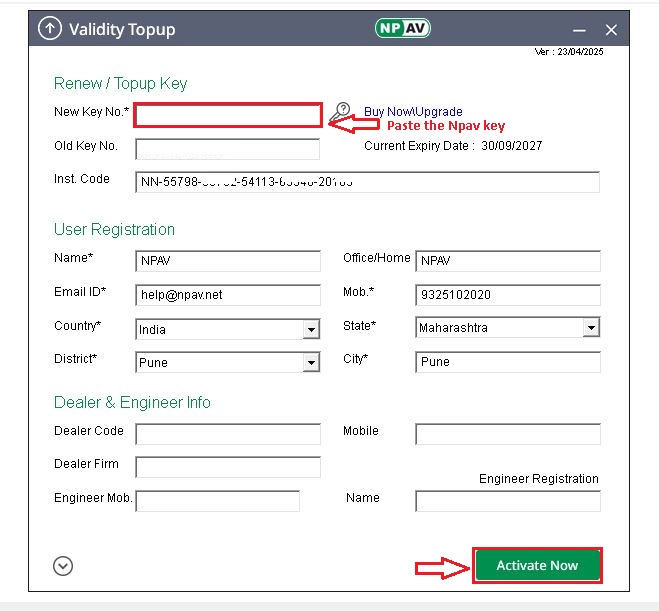Focus the New Key No. field
Screen dimensions: 659x611
pos(228,115)
